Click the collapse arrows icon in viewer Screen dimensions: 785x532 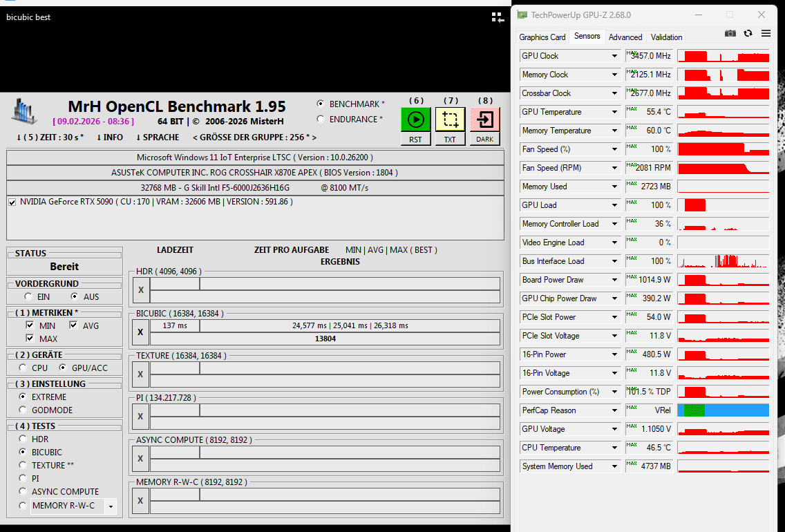click(x=498, y=18)
